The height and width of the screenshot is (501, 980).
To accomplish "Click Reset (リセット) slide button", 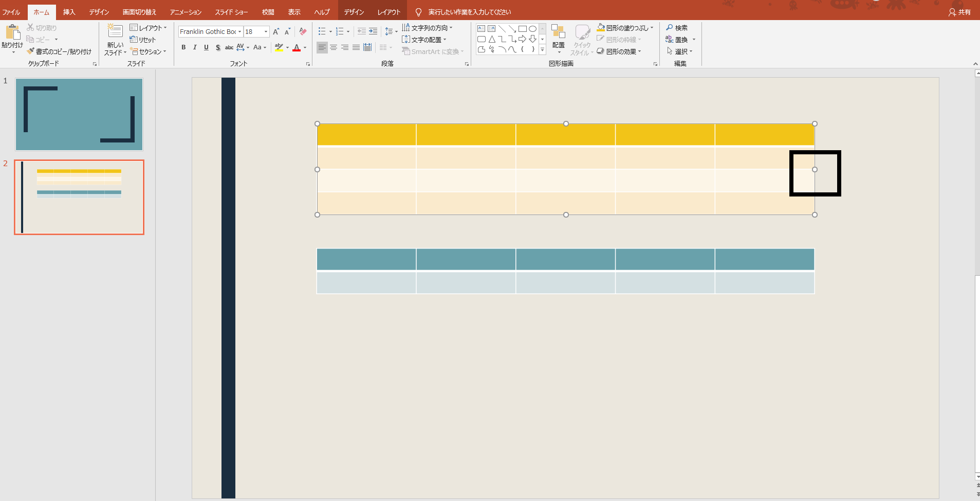I will tap(143, 40).
